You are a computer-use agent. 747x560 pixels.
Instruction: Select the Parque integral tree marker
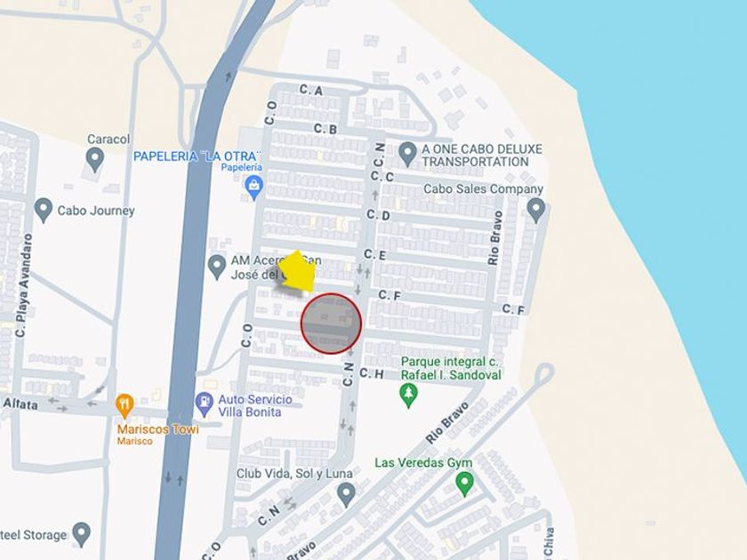click(x=408, y=396)
